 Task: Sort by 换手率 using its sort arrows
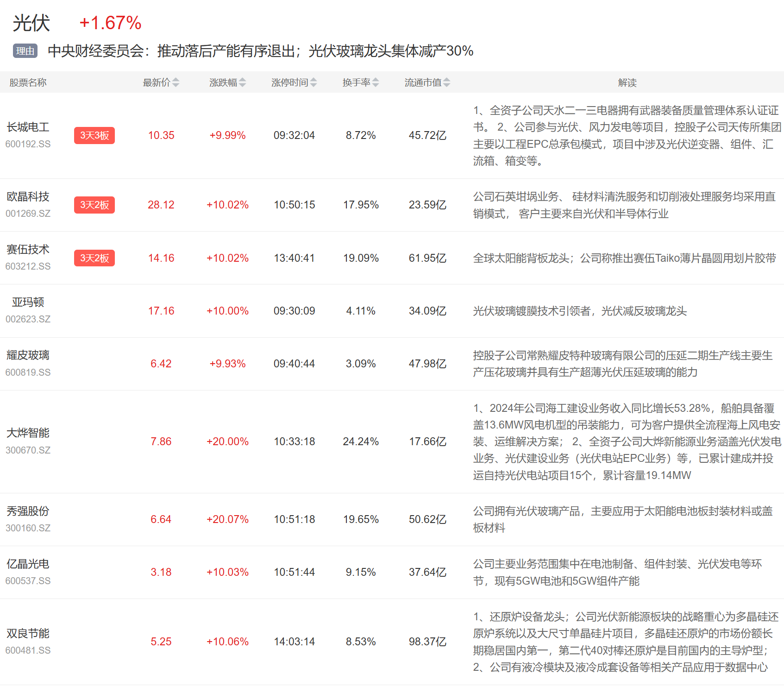point(376,82)
